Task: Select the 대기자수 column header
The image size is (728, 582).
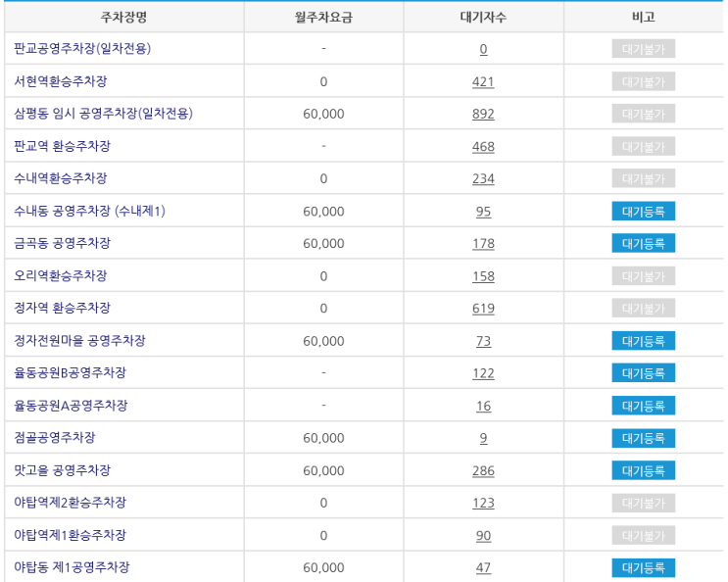Action: (483, 18)
